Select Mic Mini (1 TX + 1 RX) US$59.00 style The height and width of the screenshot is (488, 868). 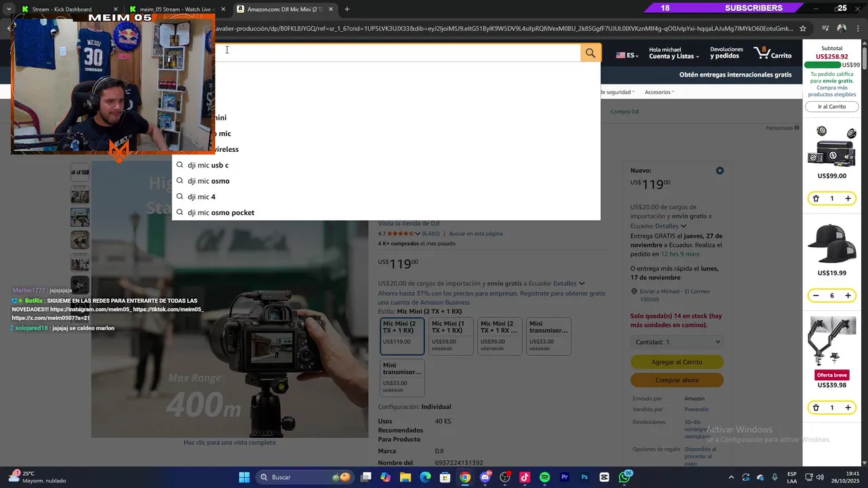(451, 336)
